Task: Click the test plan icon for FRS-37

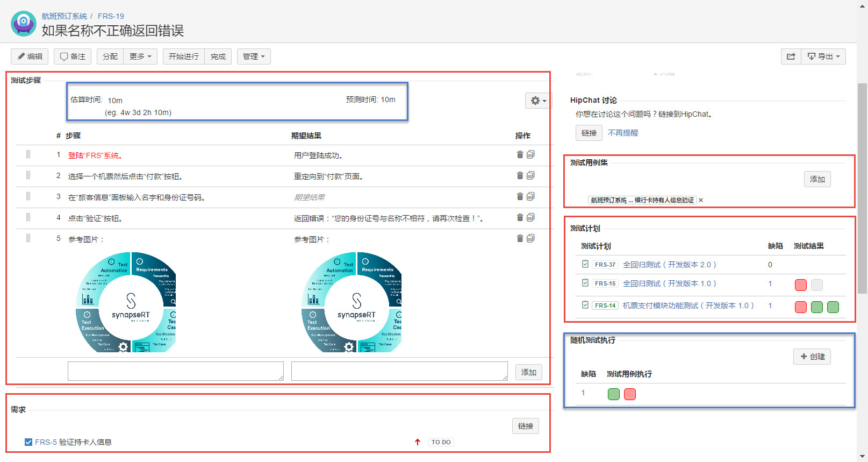Action: click(x=585, y=264)
